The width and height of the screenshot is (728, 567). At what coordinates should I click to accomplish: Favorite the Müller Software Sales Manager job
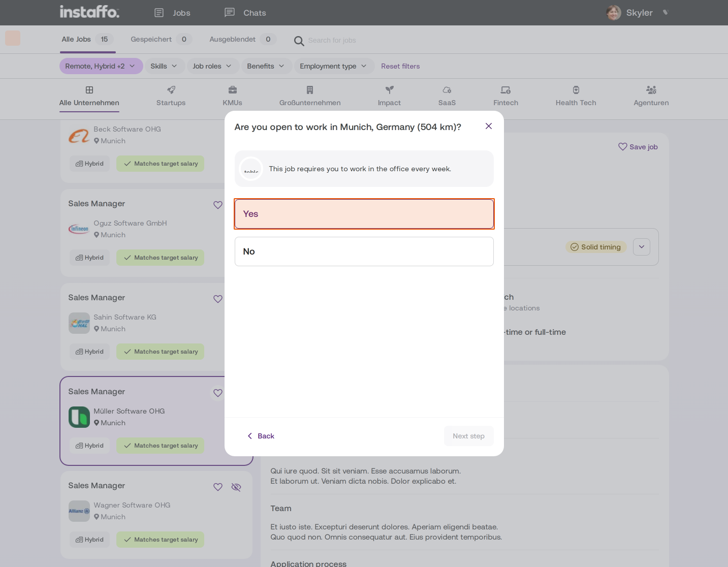pos(218,393)
